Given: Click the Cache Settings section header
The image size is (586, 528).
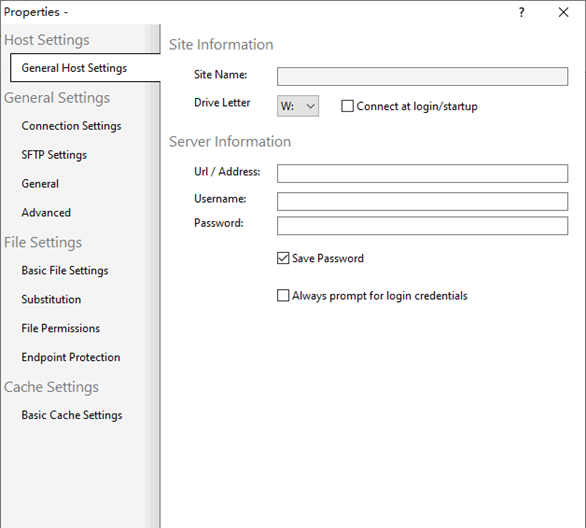Looking at the screenshot, I should (51, 387).
